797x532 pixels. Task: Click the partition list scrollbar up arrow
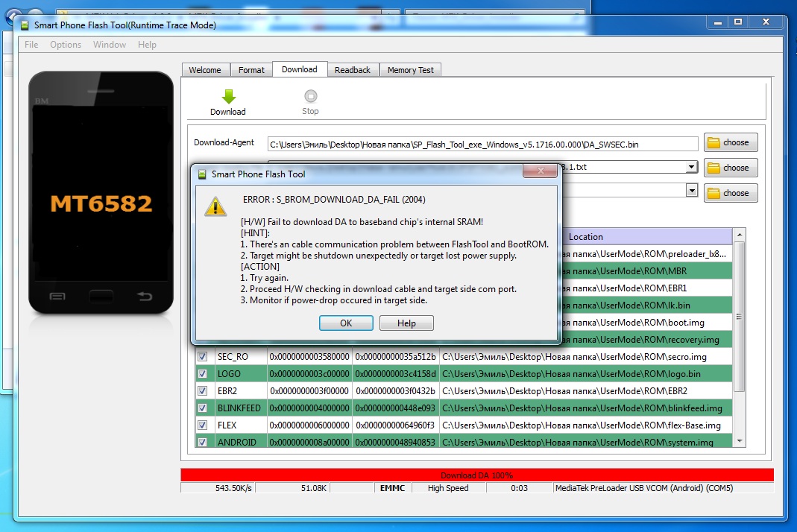[x=740, y=234]
